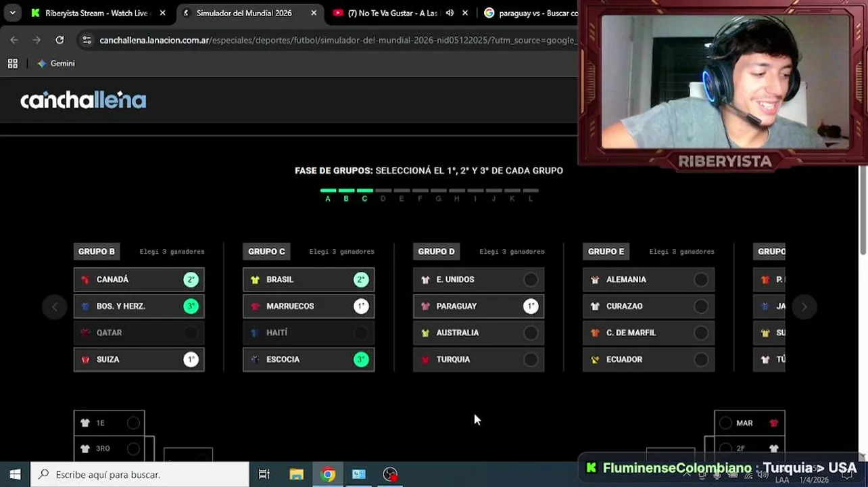This screenshot has height=487, width=868.
Task: Click the Turquía jersey icon
Action: click(425, 359)
